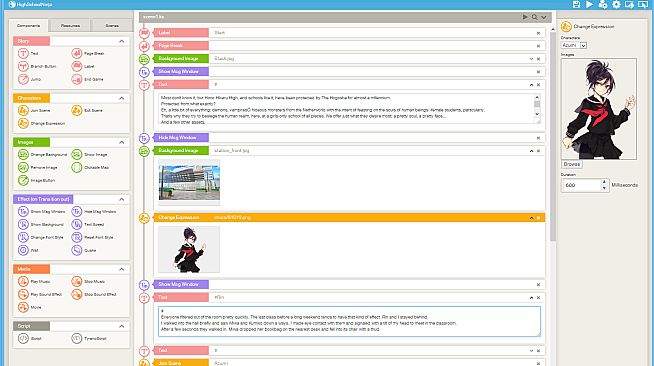Switch to the Scenes tab
Viewport: 654px width, 366px height.
tap(112, 25)
